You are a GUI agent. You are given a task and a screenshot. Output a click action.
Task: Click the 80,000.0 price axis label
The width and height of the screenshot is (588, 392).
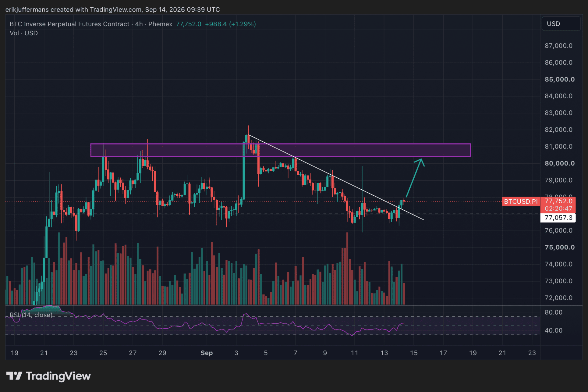pyautogui.click(x=560, y=163)
